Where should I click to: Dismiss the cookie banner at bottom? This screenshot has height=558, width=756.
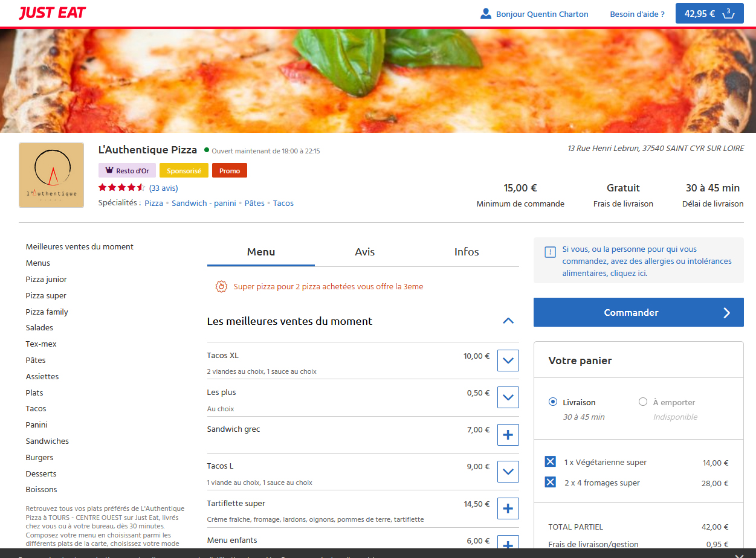[739, 556]
